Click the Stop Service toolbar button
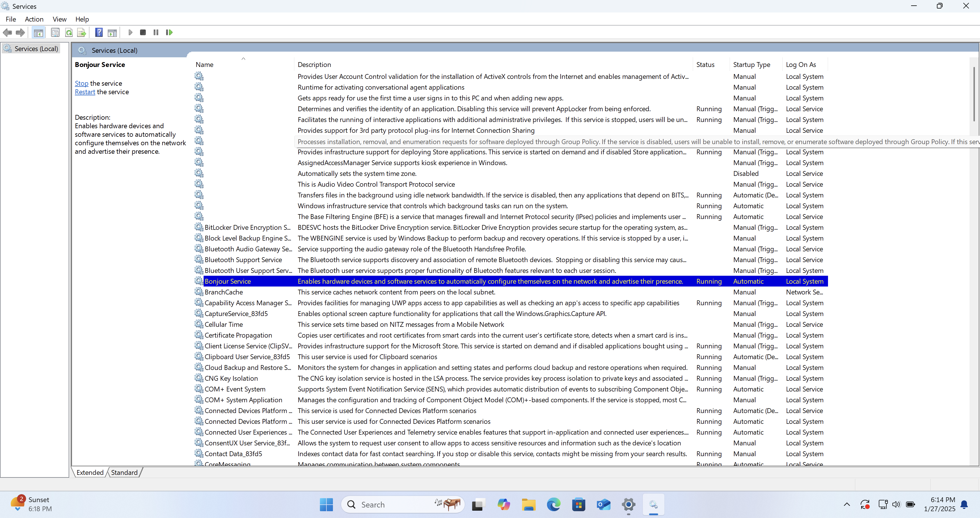This screenshot has height=518, width=980. coord(143,32)
